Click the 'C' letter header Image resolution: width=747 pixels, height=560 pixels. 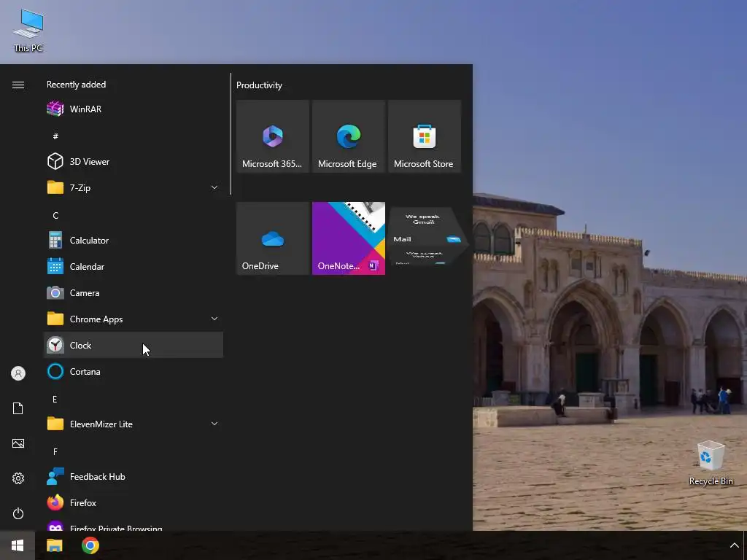click(x=55, y=215)
